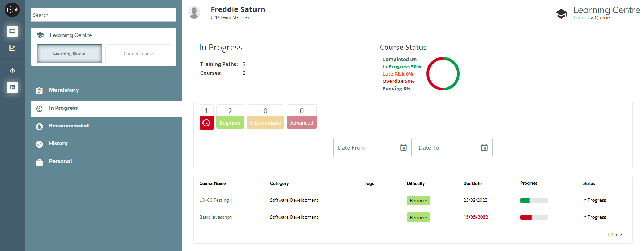This screenshot has width=644, height=251.
Task: Open the Basic Javascript course link
Action: 216,217
